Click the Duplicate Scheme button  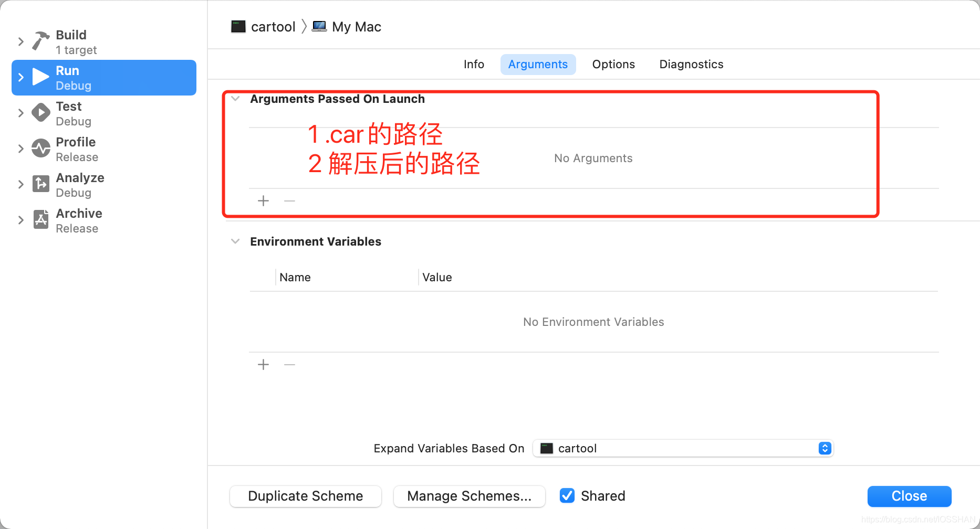click(305, 495)
